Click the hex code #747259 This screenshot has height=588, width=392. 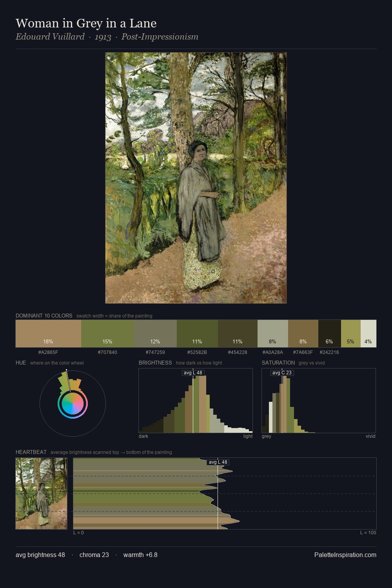tap(155, 352)
